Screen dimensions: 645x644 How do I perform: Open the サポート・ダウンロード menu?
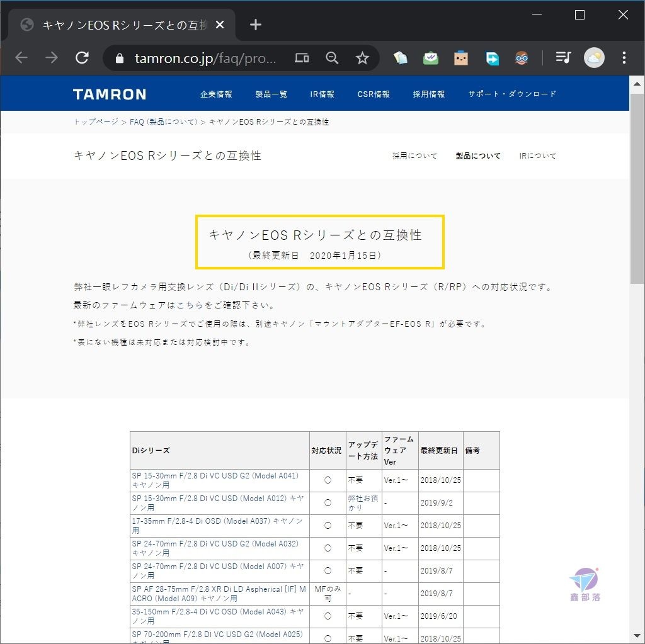tap(512, 94)
